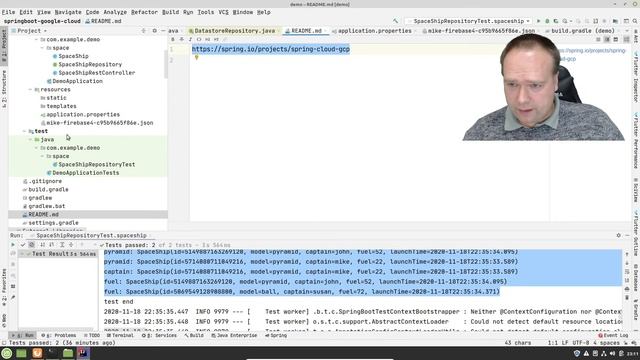Open the VCS menu
The height and width of the screenshot is (360, 640).
click(x=223, y=12)
